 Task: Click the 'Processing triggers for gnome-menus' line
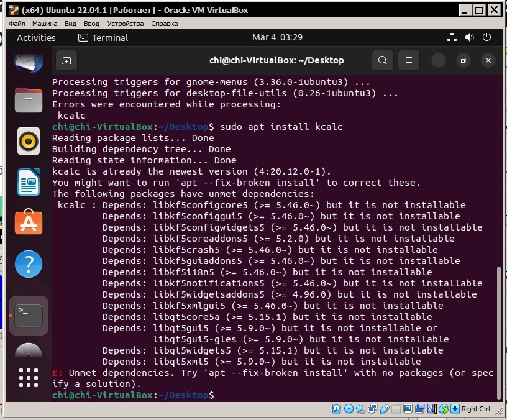point(211,82)
